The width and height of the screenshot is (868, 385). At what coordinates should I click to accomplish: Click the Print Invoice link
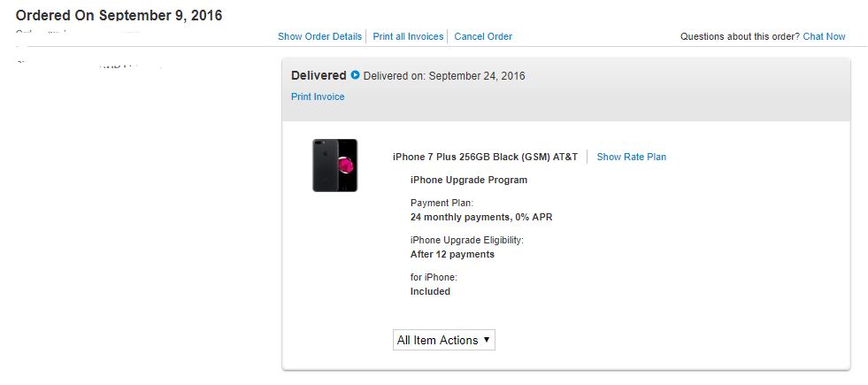tap(318, 96)
